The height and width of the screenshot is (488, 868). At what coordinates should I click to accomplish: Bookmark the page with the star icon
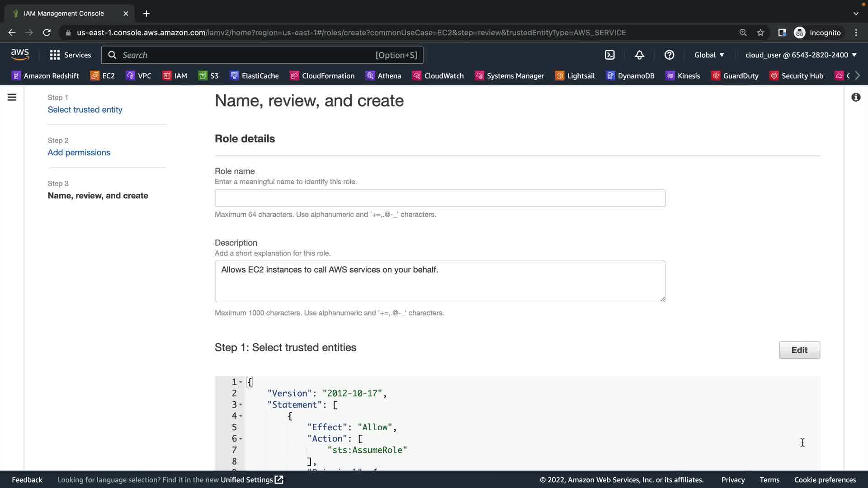point(760,33)
